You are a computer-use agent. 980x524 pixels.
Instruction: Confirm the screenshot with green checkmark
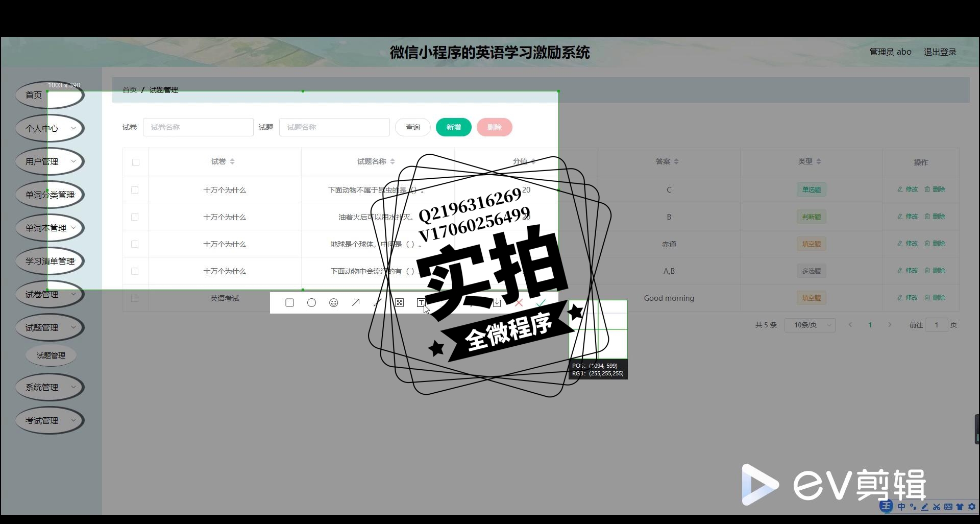pyautogui.click(x=541, y=303)
